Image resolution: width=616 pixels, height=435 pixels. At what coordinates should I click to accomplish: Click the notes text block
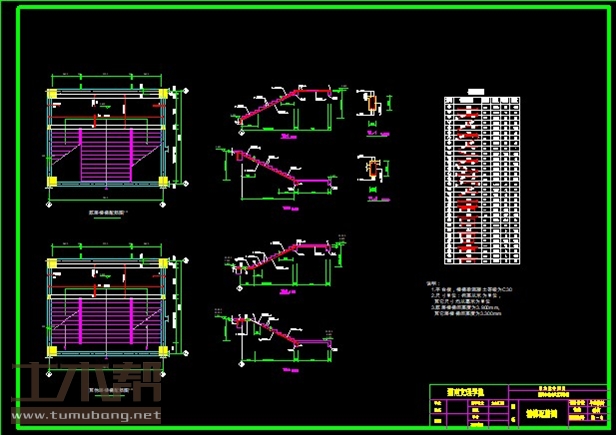pyautogui.click(x=470, y=300)
